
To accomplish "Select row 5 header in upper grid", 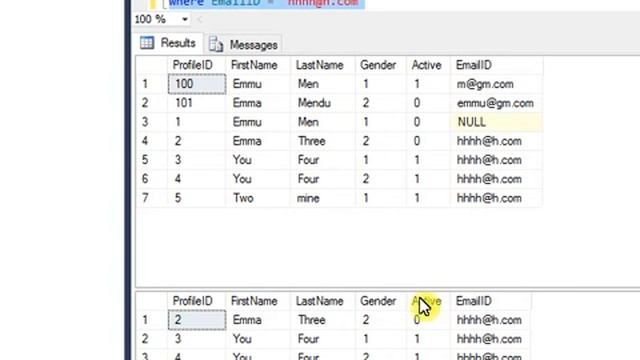I will pos(151,160).
